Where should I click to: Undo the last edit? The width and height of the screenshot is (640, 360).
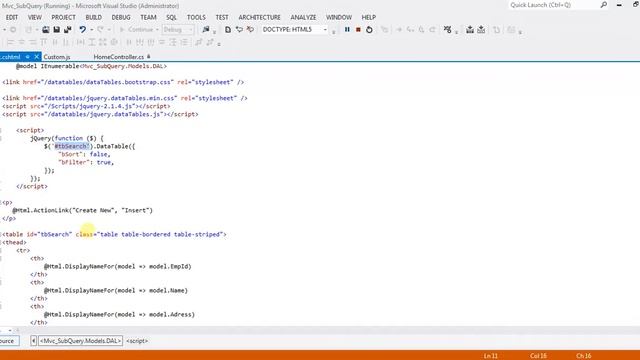(x=82, y=29)
